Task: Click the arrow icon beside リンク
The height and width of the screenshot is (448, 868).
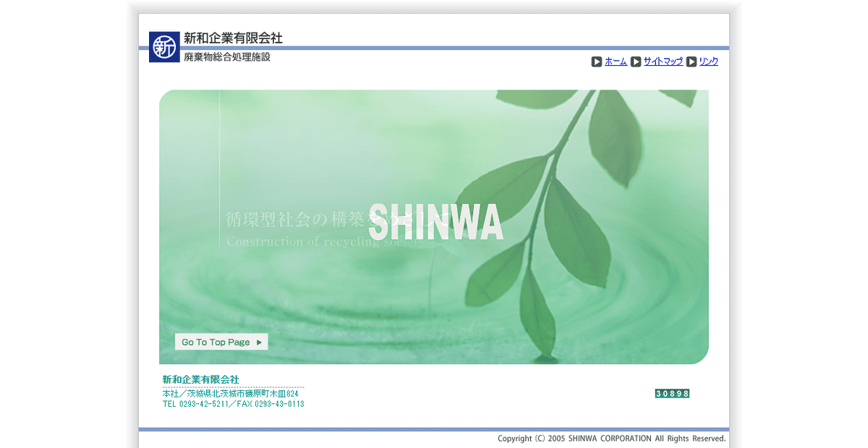Action: pos(692,61)
